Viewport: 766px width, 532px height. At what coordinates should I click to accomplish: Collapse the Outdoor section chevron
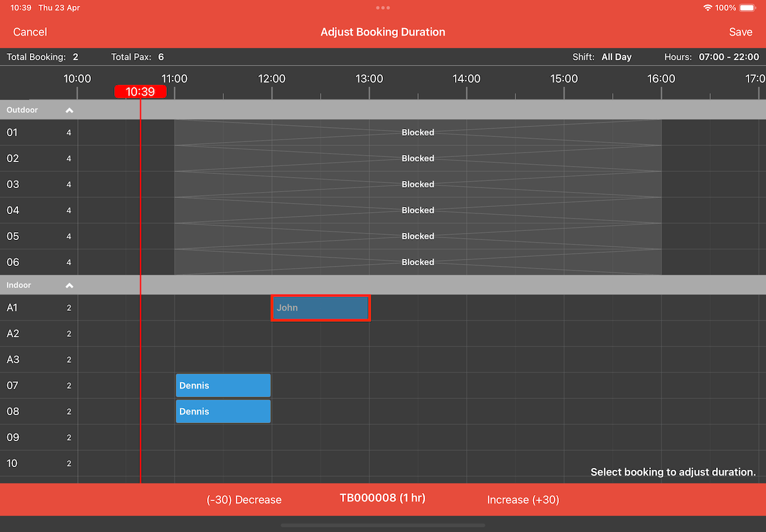pyautogui.click(x=69, y=110)
